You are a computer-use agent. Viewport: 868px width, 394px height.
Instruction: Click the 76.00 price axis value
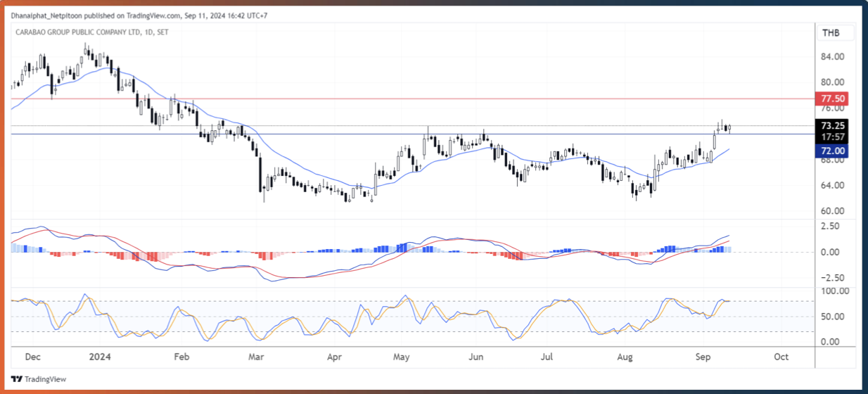tap(833, 108)
